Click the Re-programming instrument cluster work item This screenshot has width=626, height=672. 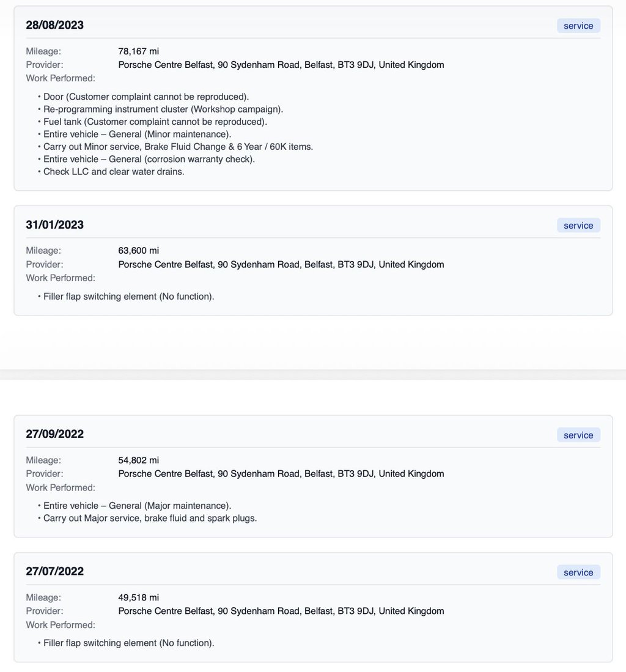tap(163, 109)
